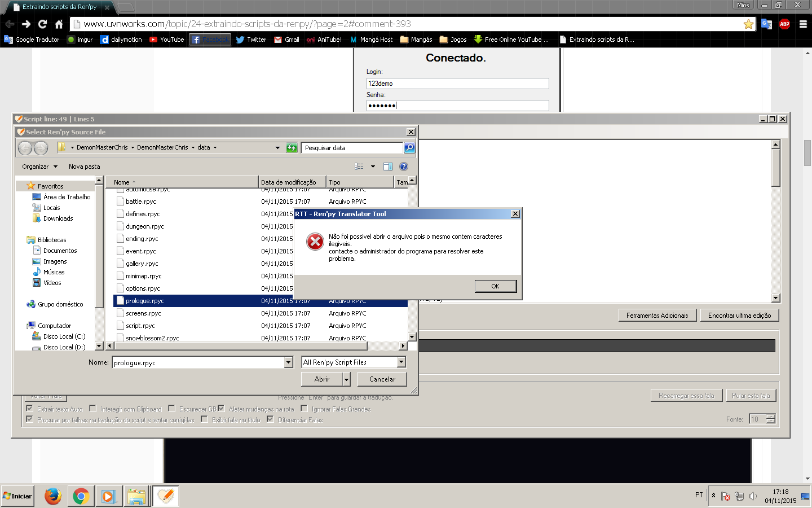Sort files by Tipo column
This screenshot has height=508, width=812.
click(x=360, y=182)
